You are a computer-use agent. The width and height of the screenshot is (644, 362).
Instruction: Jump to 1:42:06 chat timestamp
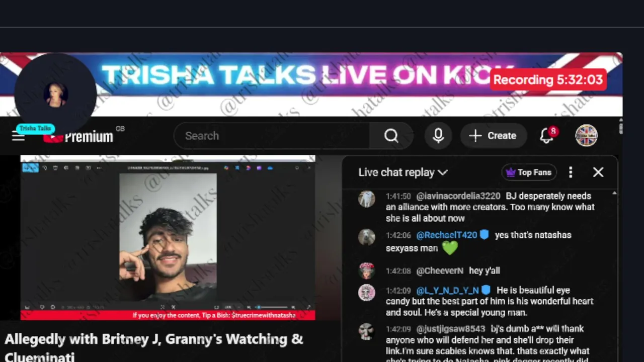point(398,235)
